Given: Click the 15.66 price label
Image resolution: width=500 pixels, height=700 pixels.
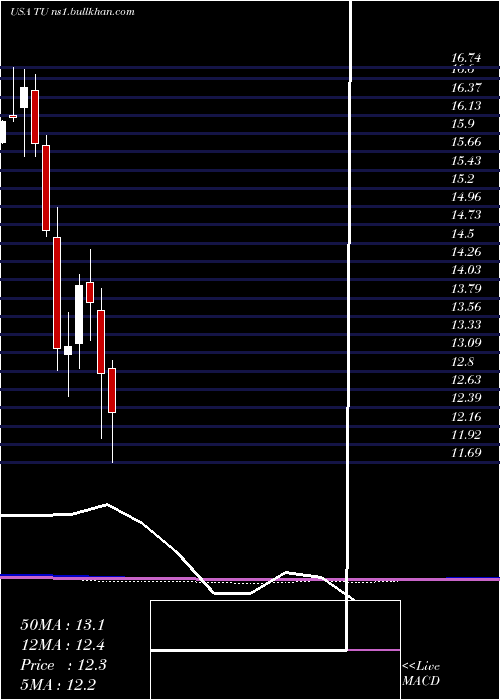Looking at the screenshot, I should pos(466,142).
